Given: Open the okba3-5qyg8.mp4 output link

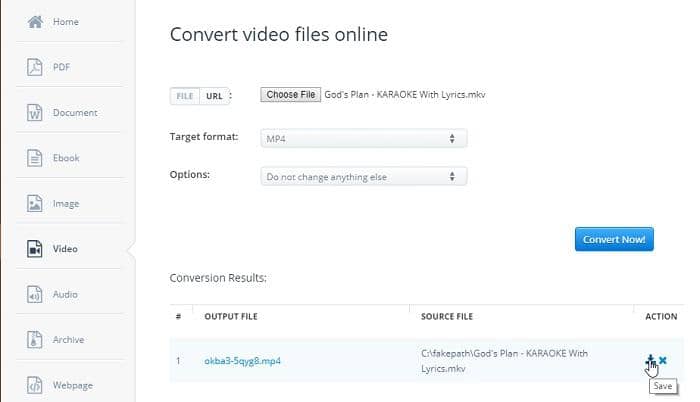Looking at the screenshot, I should tap(242, 361).
